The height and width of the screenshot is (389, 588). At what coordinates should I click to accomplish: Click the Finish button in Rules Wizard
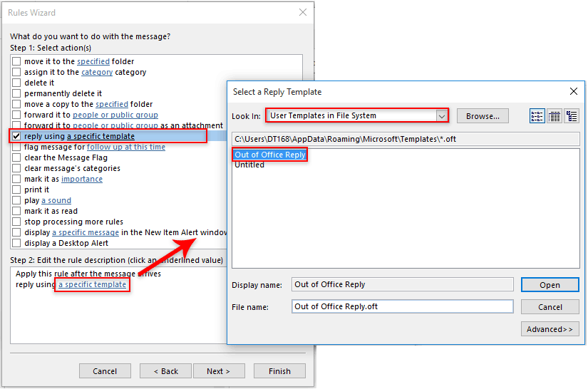click(279, 371)
